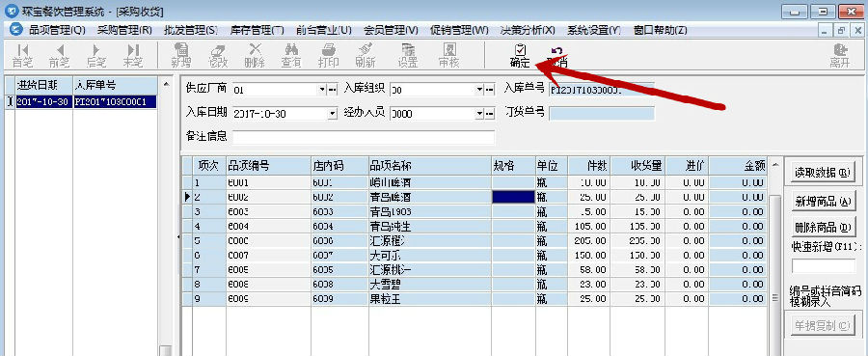This screenshot has height=356, width=868.
Task: Click the 入库单号 field
Action: (x=602, y=89)
